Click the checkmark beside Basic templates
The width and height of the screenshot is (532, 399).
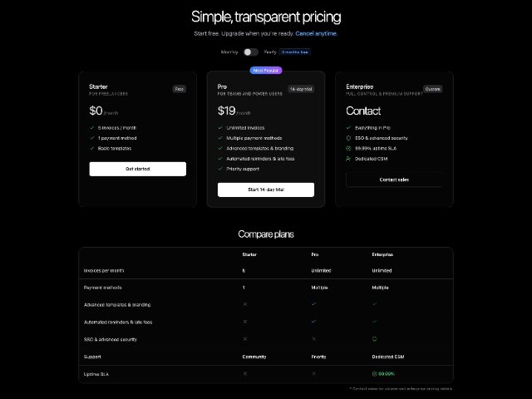coord(92,148)
